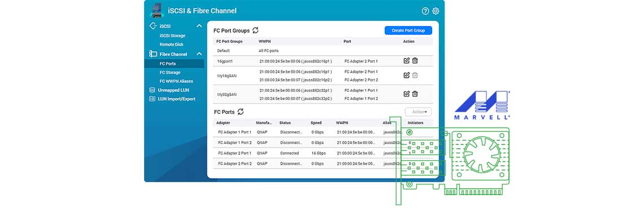Click the Speed column header
The height and width of the screenshot is (212, 644).
[316, 122]
